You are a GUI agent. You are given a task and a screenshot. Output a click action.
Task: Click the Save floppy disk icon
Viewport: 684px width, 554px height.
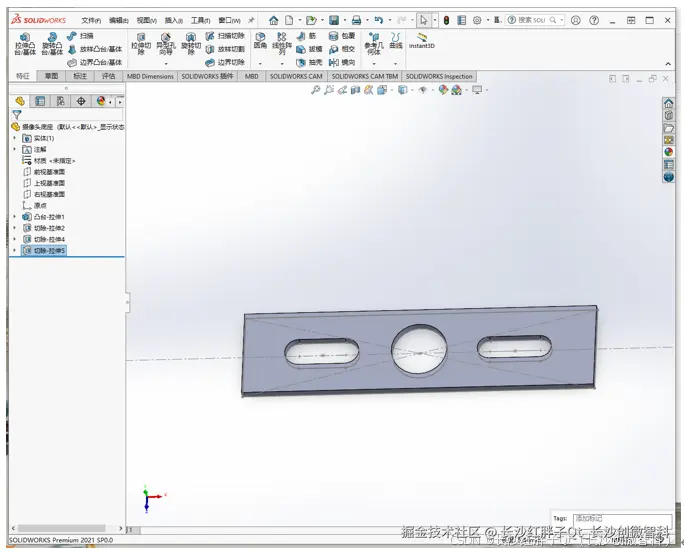tap(334, 20)
